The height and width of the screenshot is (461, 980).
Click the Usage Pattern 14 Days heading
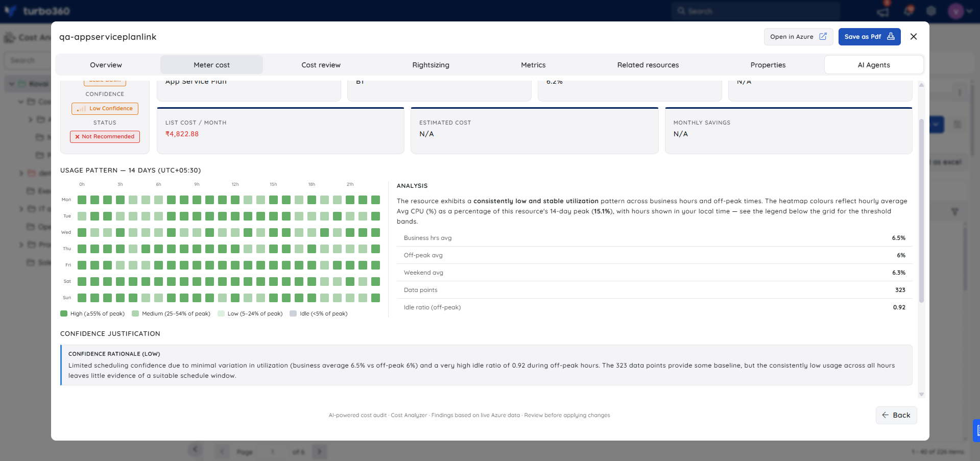pyautogui.click(x=131, y=171)
